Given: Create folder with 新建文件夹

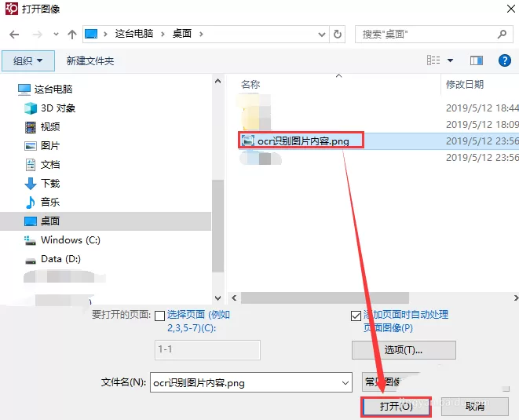Looking at the screenshot, I should pyautogui.click(x=90, y=61).
